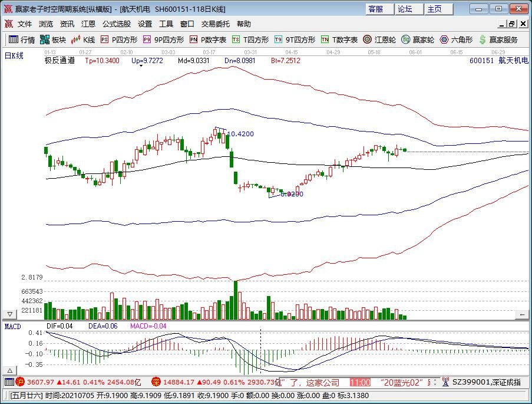Click the Tp=10.3400 value
Screen dimensions: 532x404
102,61
